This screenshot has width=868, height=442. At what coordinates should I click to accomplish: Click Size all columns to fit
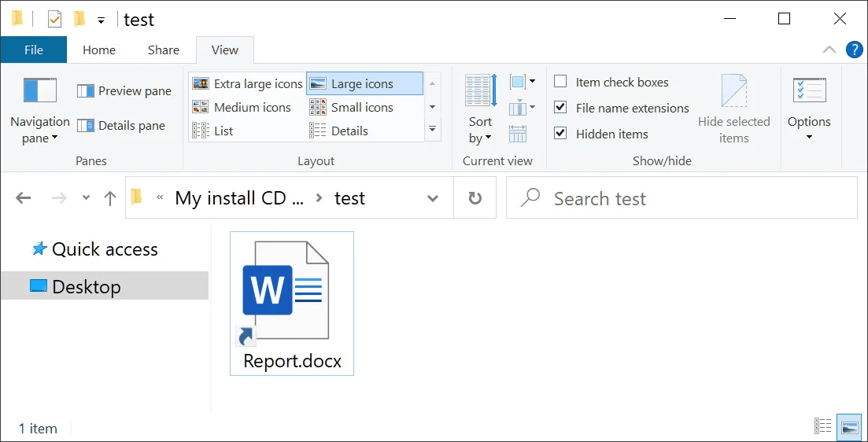click(x=518, y=134)
